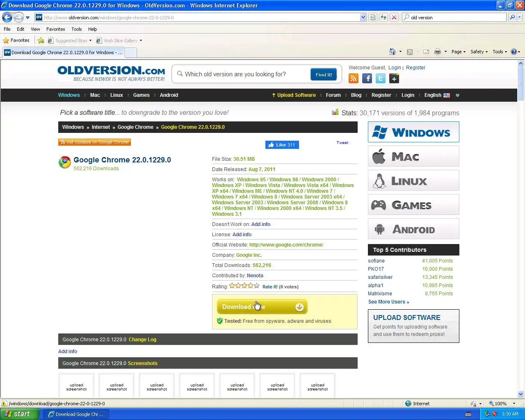This screenshot has height=420, width=525.
Task: Click first upload screenshot thumbnail
Action: [x=76, y=386]
